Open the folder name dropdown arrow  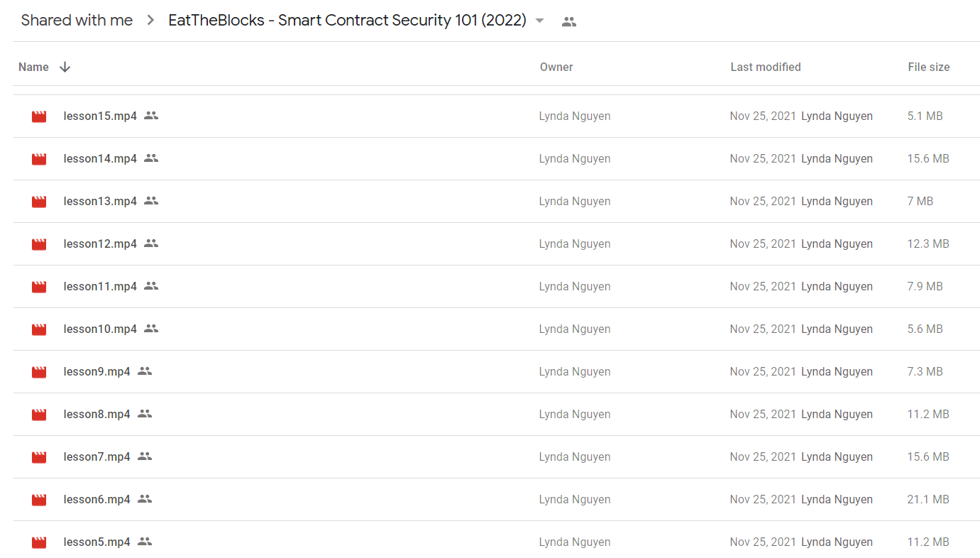click(539, 21)
